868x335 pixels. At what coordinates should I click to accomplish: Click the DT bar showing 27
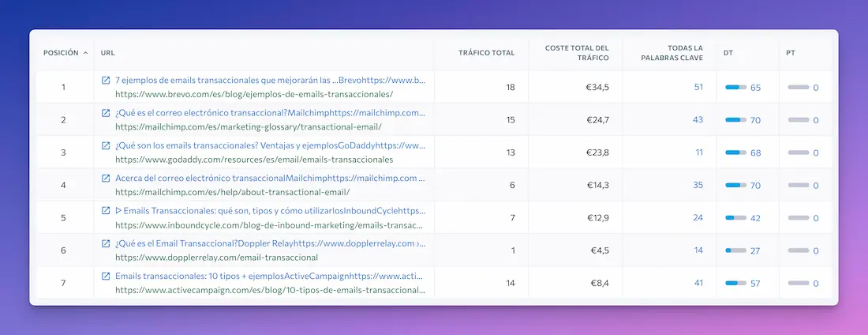pyautogui.click(x=735, y=250)
